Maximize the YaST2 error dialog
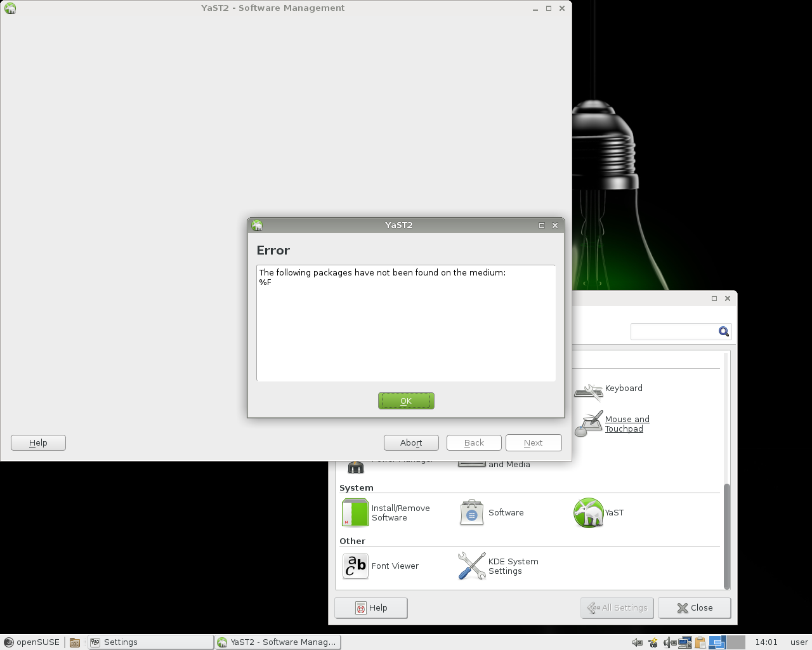 tap(542, 225)
